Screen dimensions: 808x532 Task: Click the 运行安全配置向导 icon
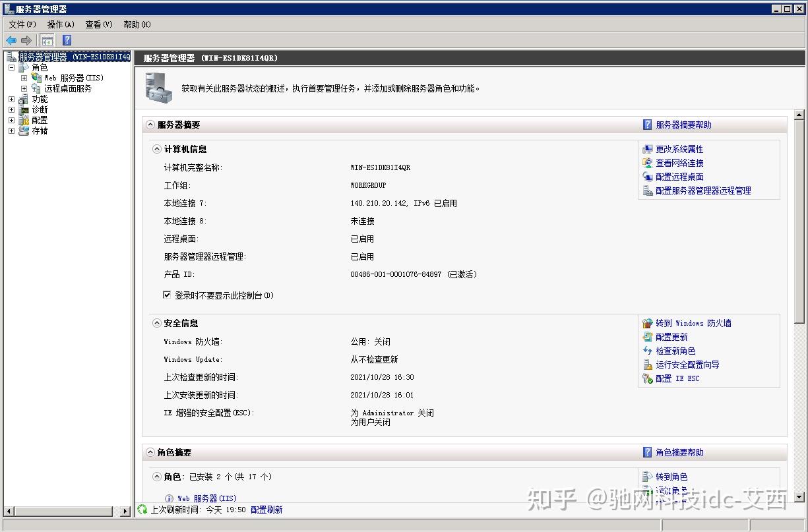point(648,365)
